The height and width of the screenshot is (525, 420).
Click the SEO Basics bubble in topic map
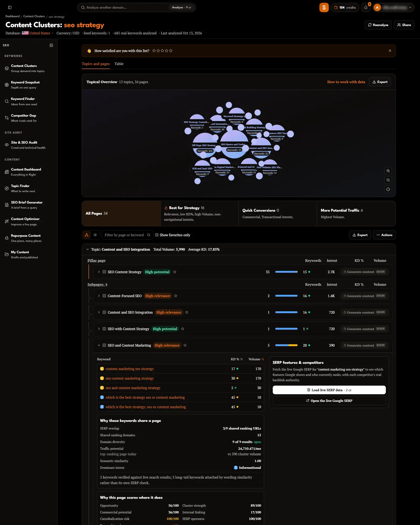(x=234, y=144)
